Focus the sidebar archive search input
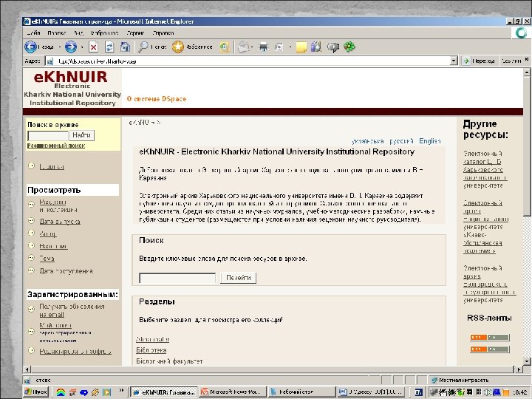Image resolution: width=532 pixels, height=399 pixels. 48,136
